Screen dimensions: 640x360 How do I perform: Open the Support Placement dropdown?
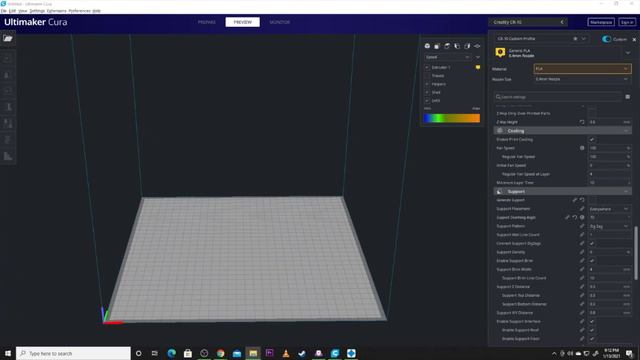click(609, 209)
